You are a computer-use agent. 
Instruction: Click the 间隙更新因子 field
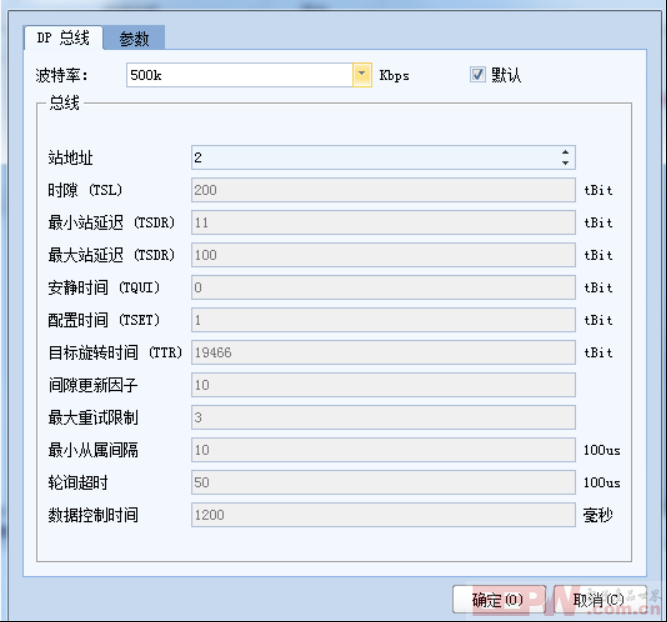click(x=383, y=385)
